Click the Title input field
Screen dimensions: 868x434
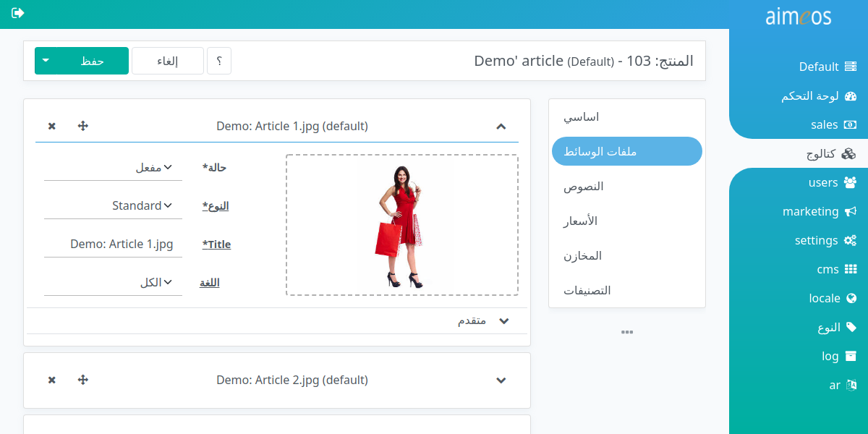point(113,244)
